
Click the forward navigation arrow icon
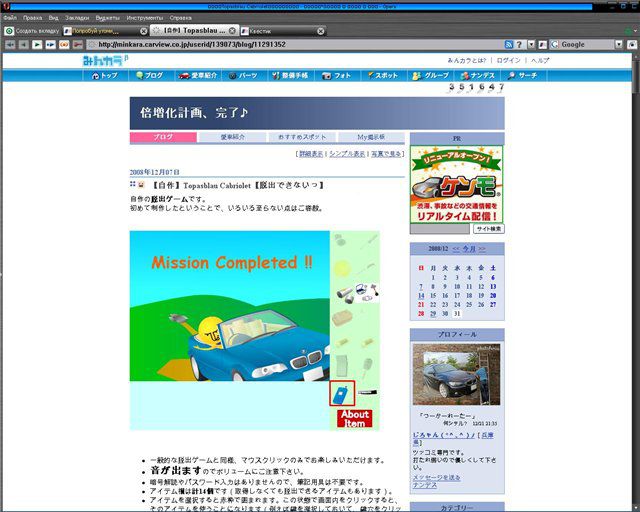click(x=37, y=45)
